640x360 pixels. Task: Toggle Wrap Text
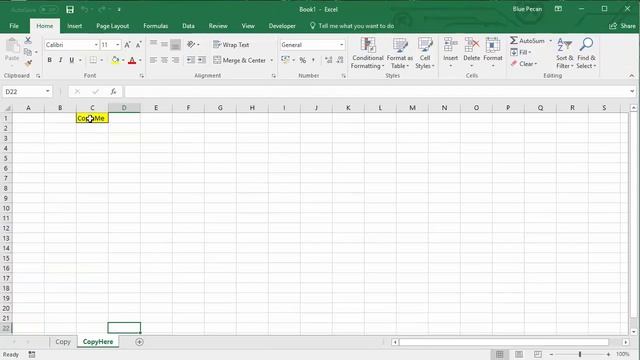pyautogui.click(x=231, y=44)
